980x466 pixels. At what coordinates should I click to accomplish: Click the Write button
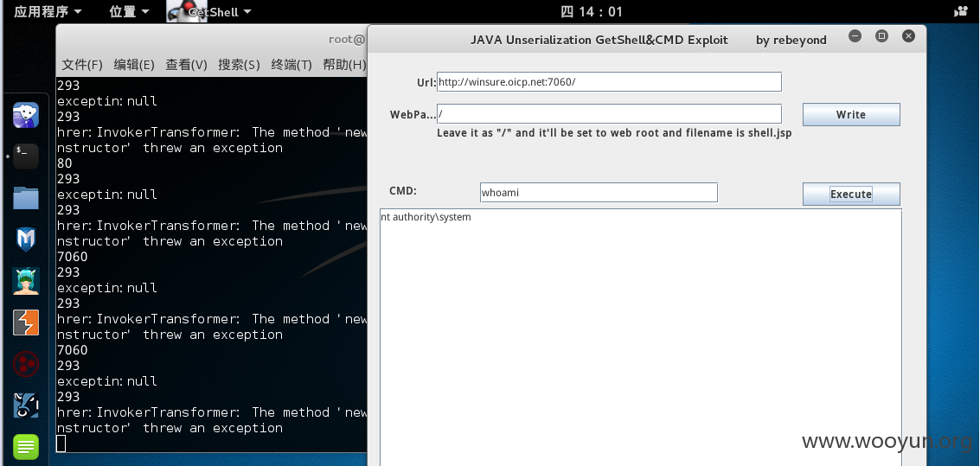pos(851,114)
